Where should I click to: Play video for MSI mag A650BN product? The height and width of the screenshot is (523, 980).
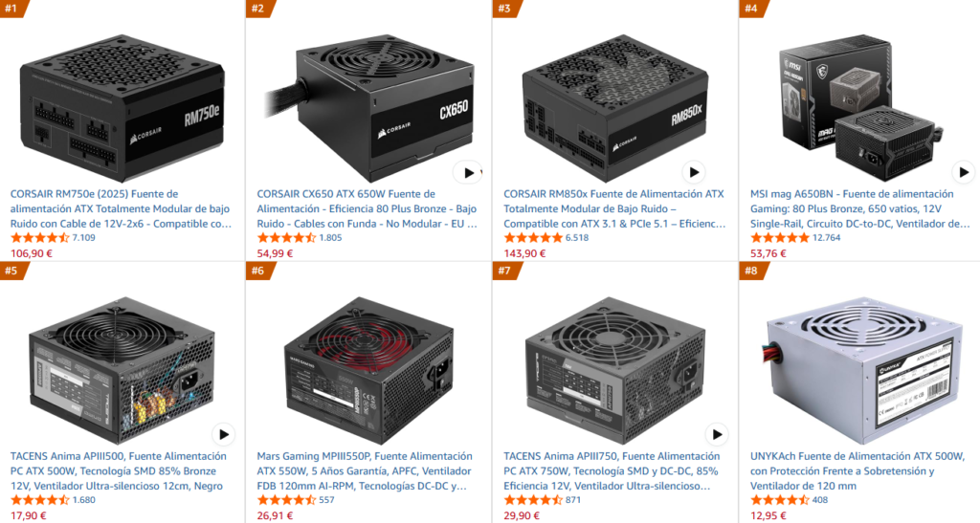963,172
